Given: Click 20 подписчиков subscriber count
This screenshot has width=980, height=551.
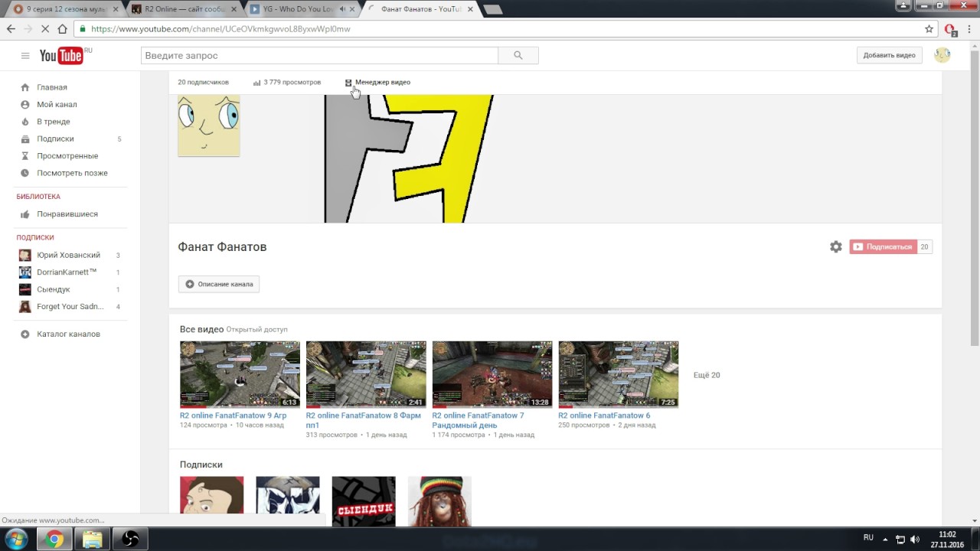Looking at the screenshot, I should 203,83.
